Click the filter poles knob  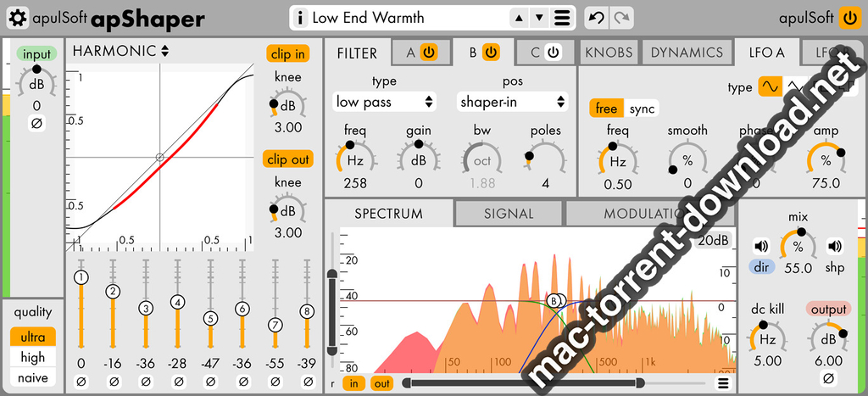[x=546, y=160]
